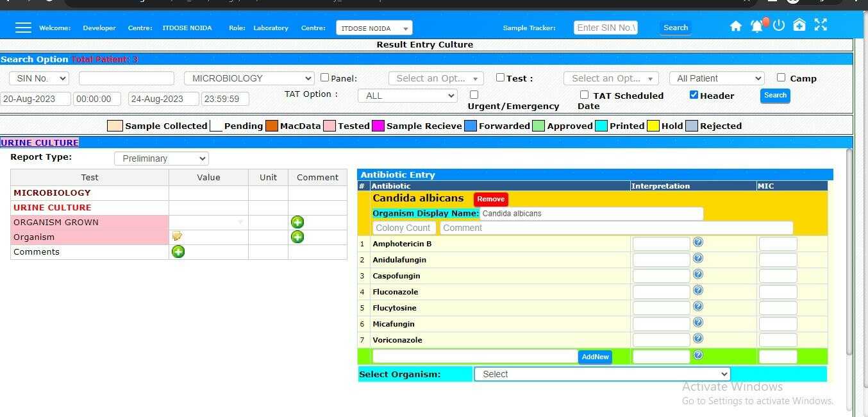The image size is (868, 417).
Task: Open notifications via the bell icon
Action: (757, 26)
